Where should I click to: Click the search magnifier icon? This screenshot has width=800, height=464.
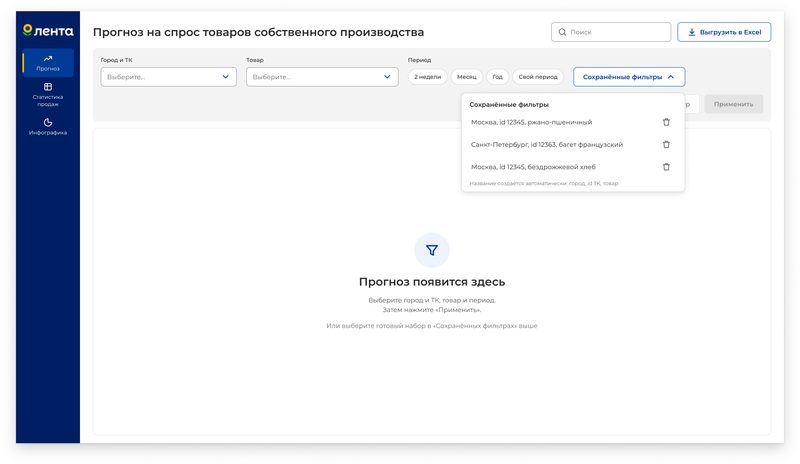coord(562,32)
